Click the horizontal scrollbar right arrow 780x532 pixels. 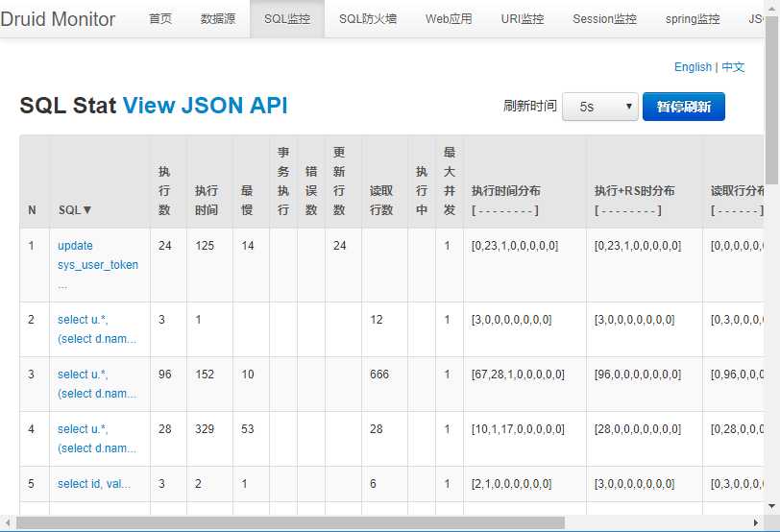tap(756, 522)
